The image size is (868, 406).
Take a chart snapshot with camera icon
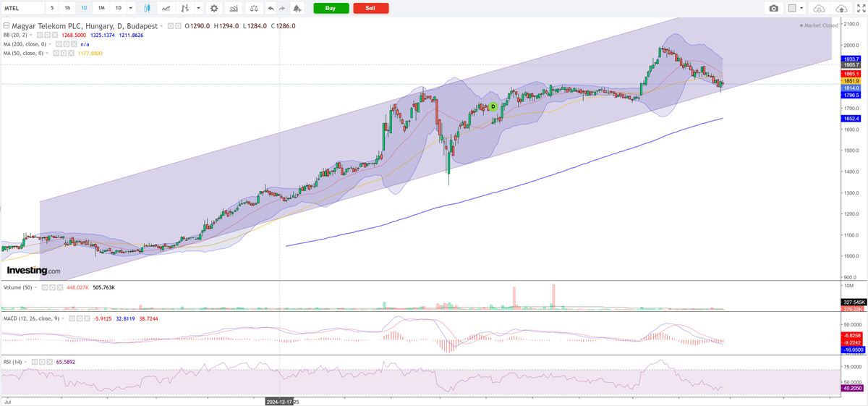pyautogui.click(x=774, y=8)
